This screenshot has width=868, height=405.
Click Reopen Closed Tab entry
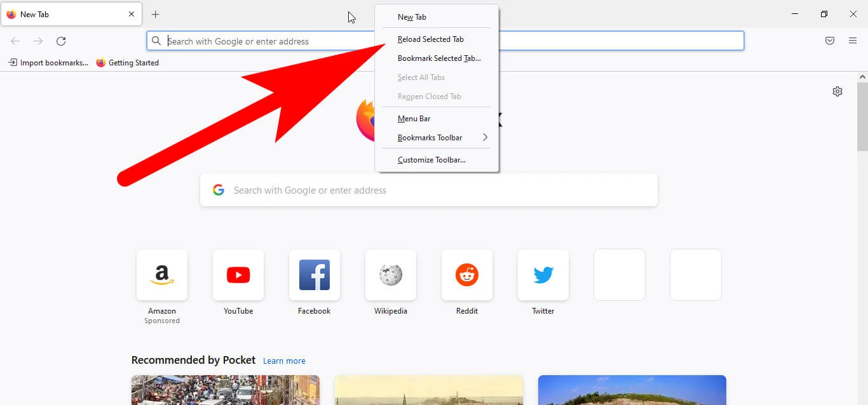tap(437, 96)
